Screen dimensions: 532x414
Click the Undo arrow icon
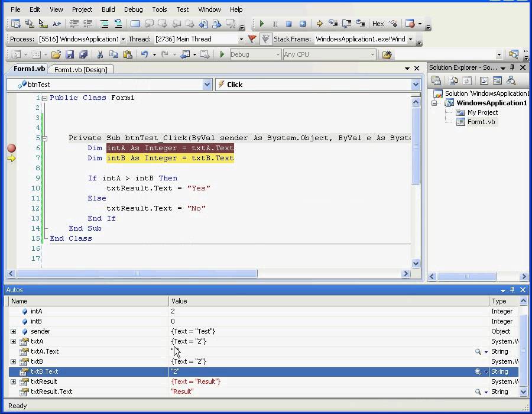pos(144,54)
